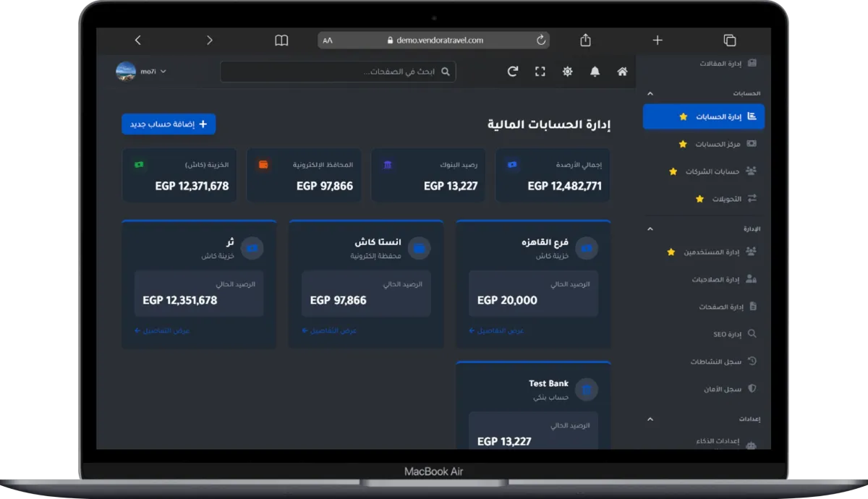Show the Safari tab overview
Screen dimensions: 868x499
coord(729,40)
